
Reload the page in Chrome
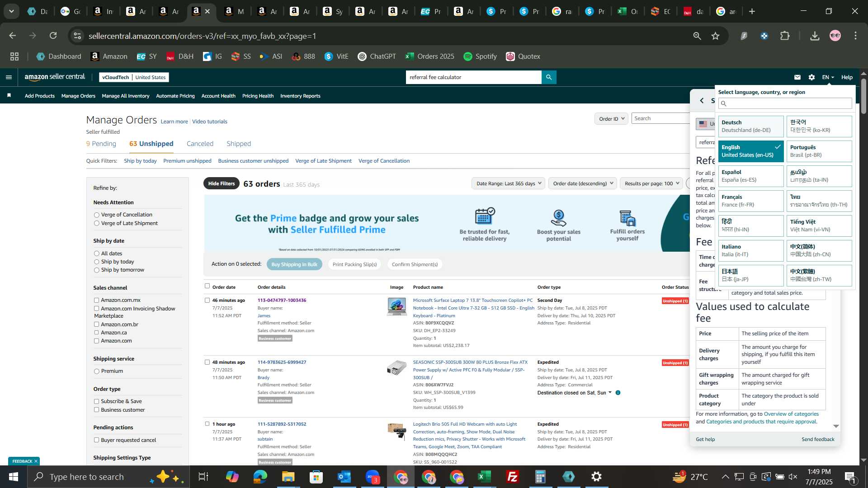pos(53,36)
